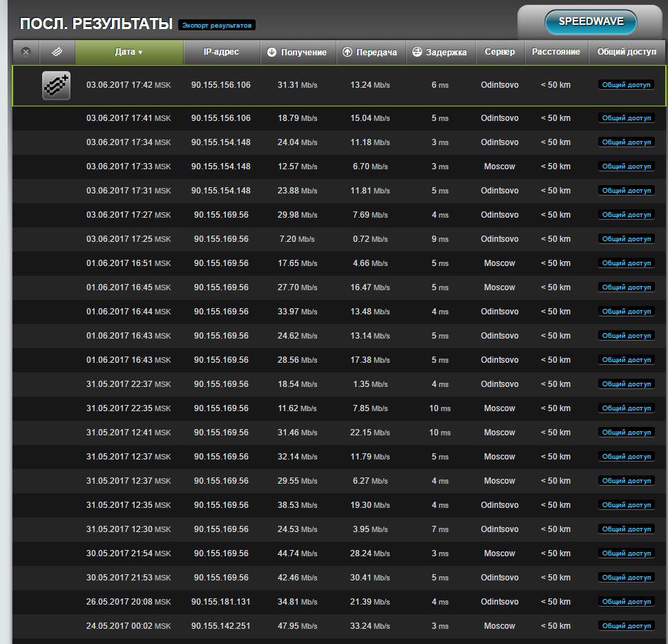Click upload value 30.41 Mb/s
The height and width of the screenshot is (644, 668).
370,578
